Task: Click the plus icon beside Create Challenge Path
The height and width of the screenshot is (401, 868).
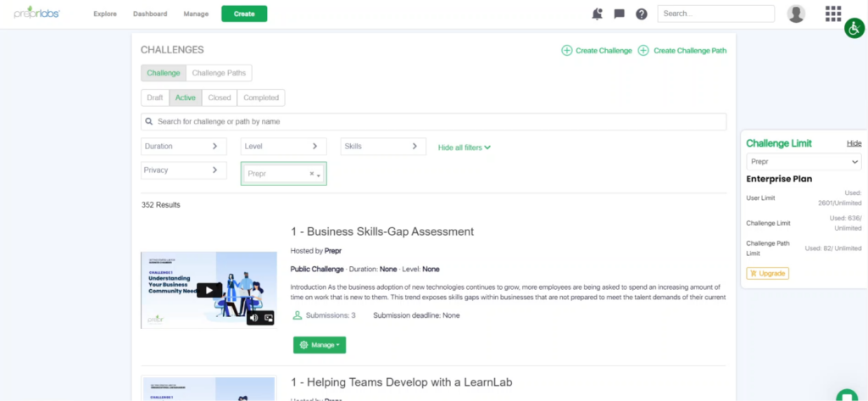Action: tap(643, 50)
